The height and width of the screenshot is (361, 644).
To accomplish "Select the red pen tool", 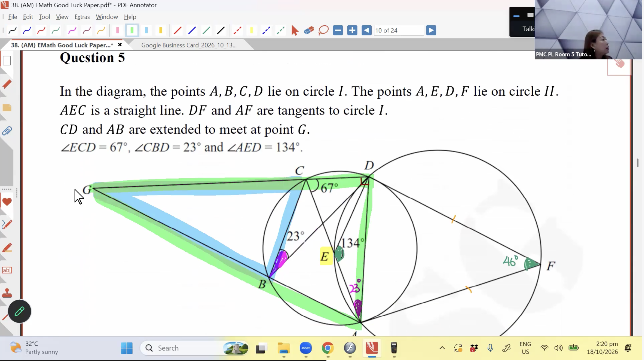I will [x=41, y=30].
